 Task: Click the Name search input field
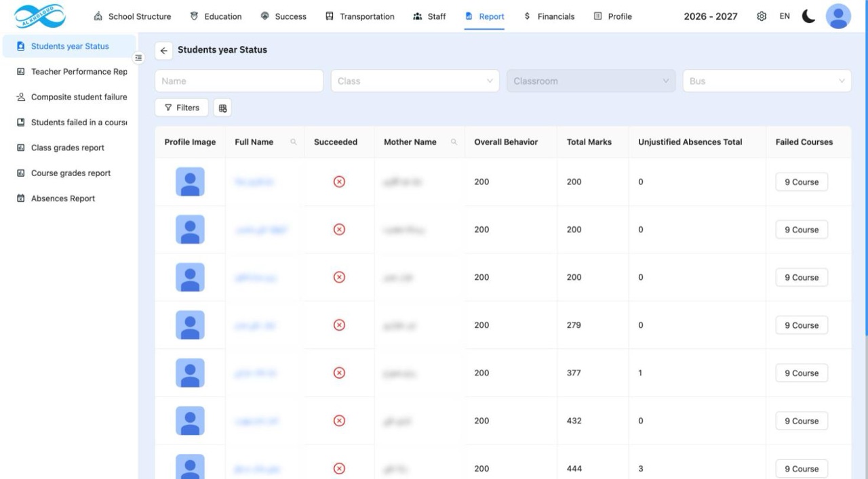[239, 81]
